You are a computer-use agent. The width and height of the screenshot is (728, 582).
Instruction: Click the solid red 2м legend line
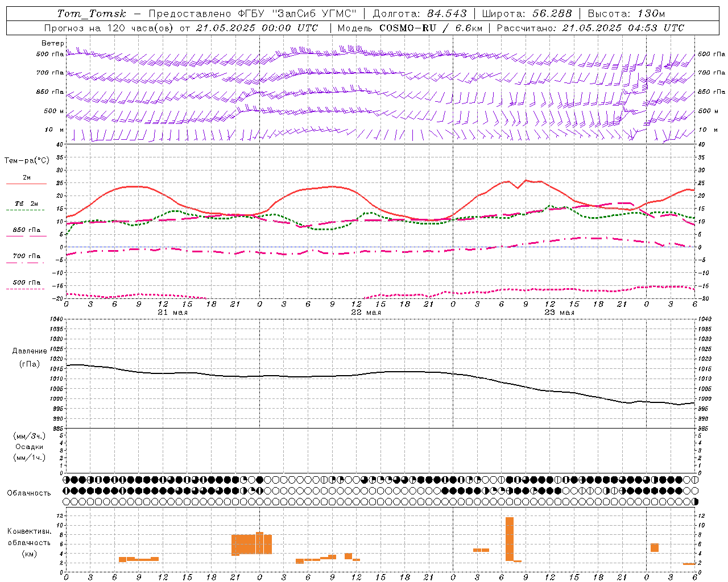(26, 184)
